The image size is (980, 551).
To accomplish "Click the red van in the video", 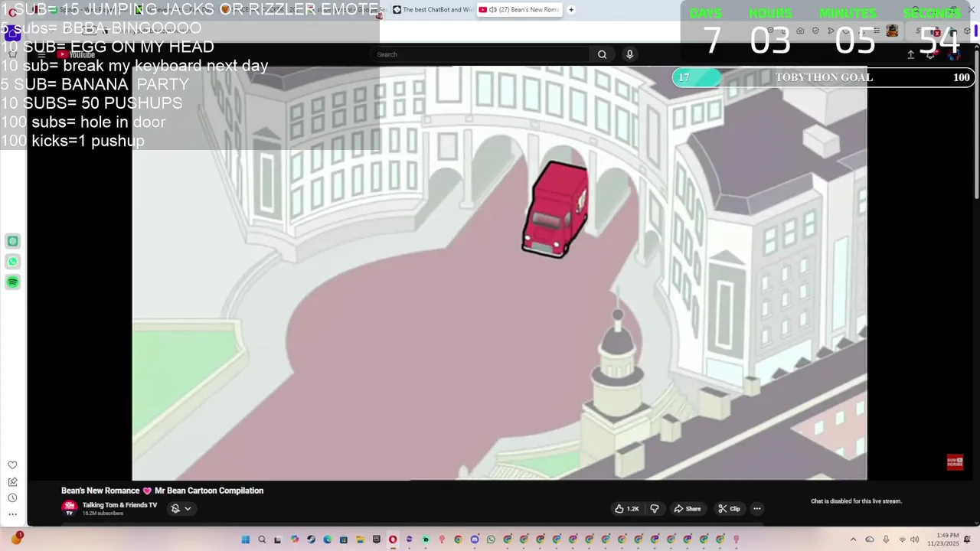I will click(x=556, y=209).
